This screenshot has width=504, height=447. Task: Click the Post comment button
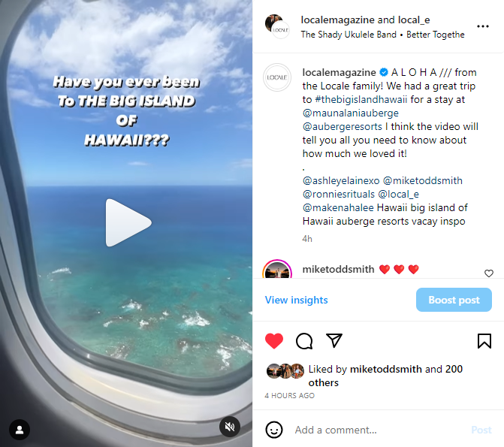[x=481, y=430]
